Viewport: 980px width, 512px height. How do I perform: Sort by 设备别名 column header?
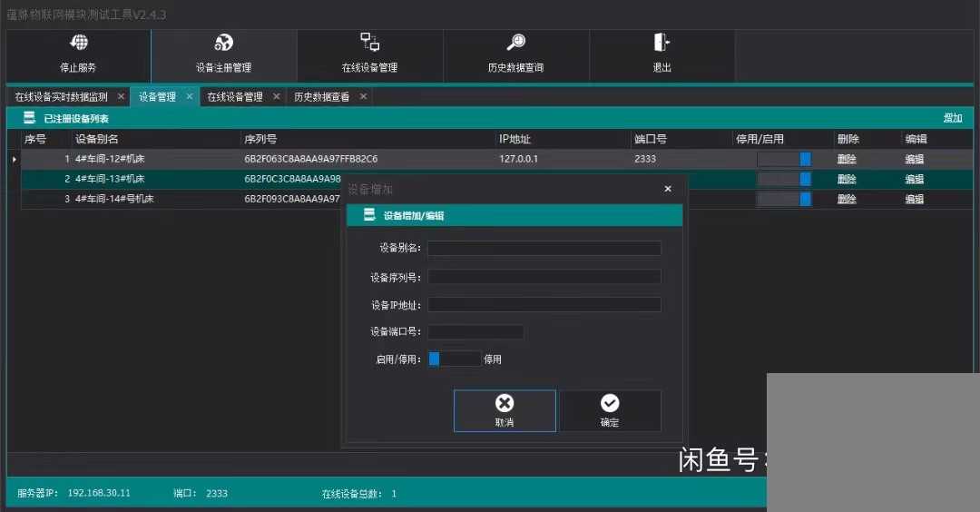tap(97, 139)
